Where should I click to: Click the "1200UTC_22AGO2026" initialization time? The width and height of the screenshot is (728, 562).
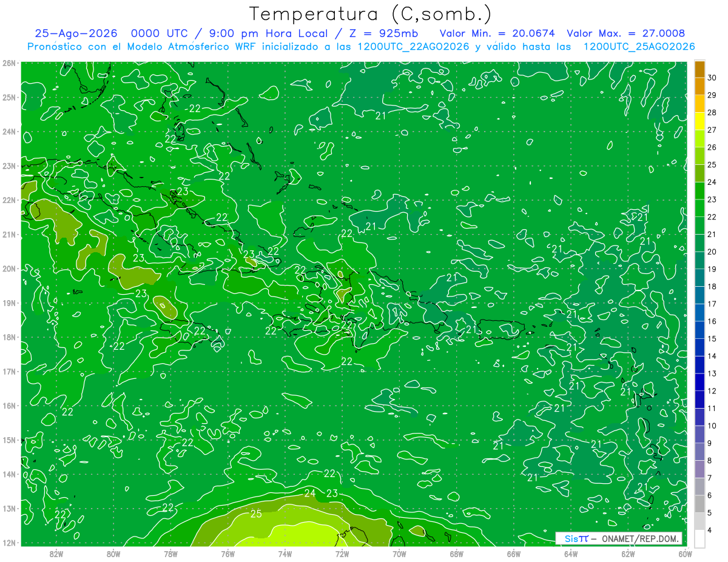pyautogui.click(x=413, y=47)
